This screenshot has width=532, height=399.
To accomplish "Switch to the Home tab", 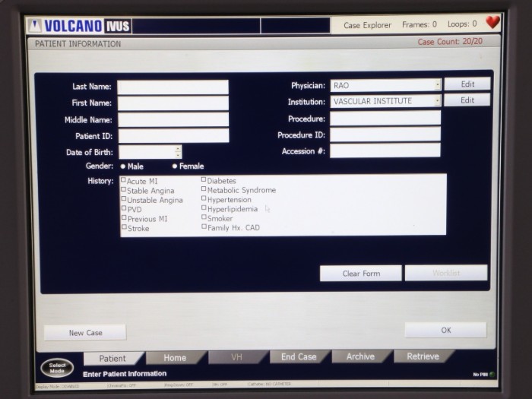I will pyautogui.click(x=174, y=357).
